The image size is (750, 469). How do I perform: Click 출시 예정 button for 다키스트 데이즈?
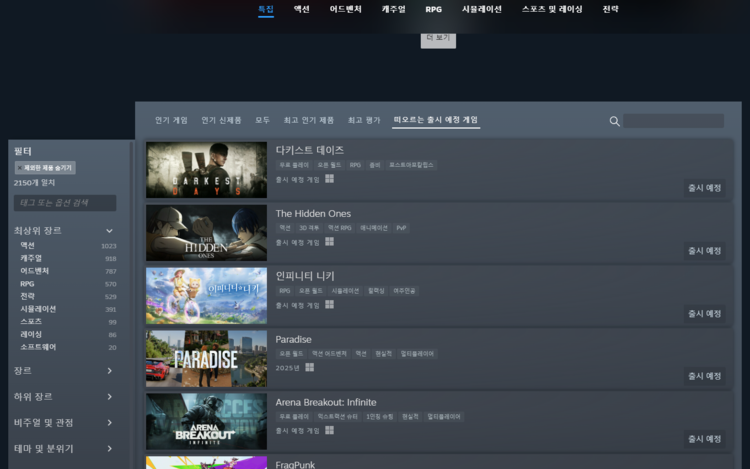704,188
